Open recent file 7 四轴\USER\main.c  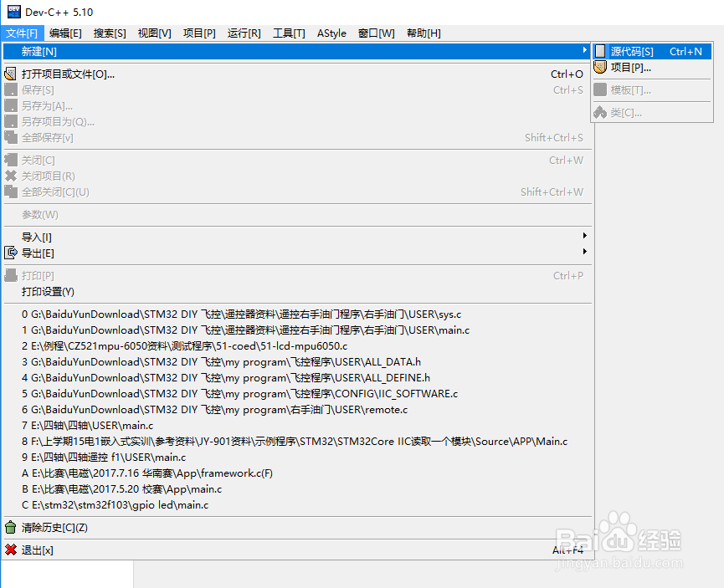point(296,426)
